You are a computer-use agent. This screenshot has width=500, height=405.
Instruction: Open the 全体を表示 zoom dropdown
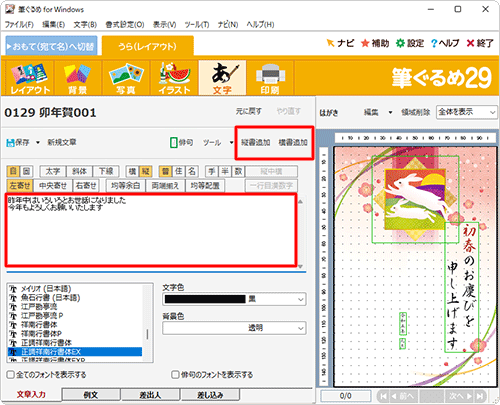click(x=467, y=112)
